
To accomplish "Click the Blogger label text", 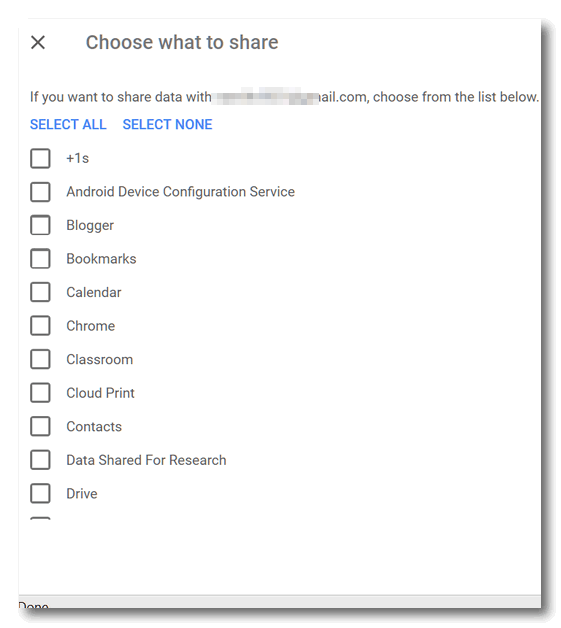I will pyautogui.click(x=90, y=225).
